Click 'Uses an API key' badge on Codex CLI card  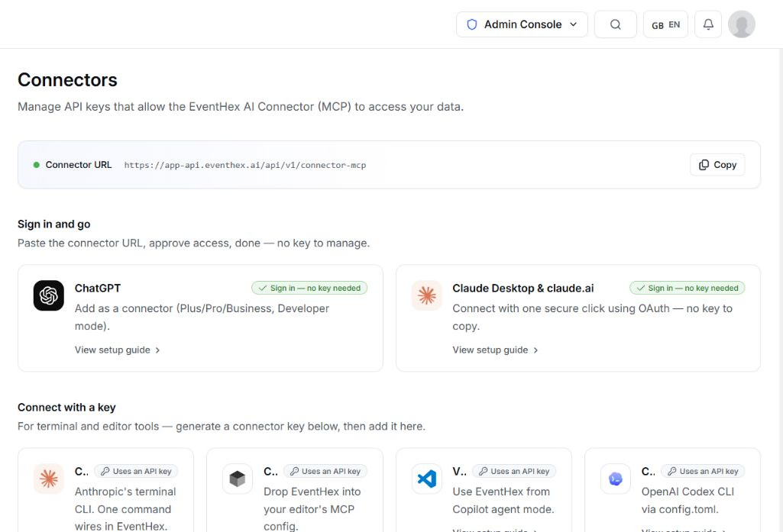[x=703, y=471]
